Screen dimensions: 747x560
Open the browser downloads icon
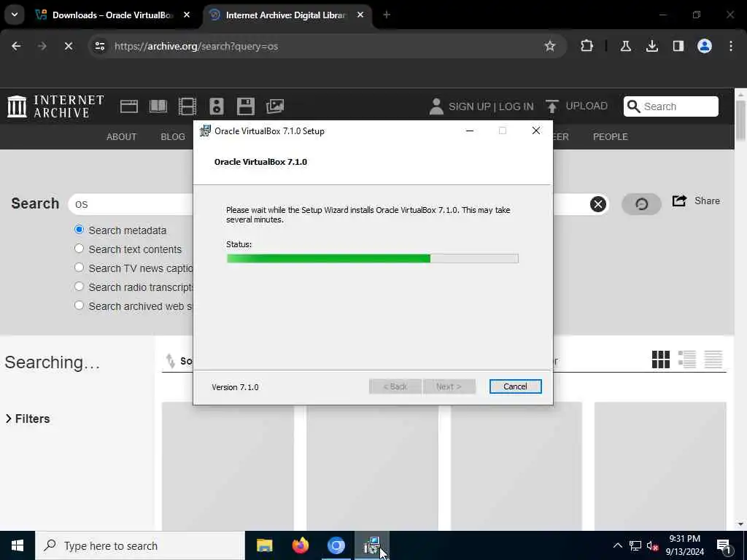(651, 46)
